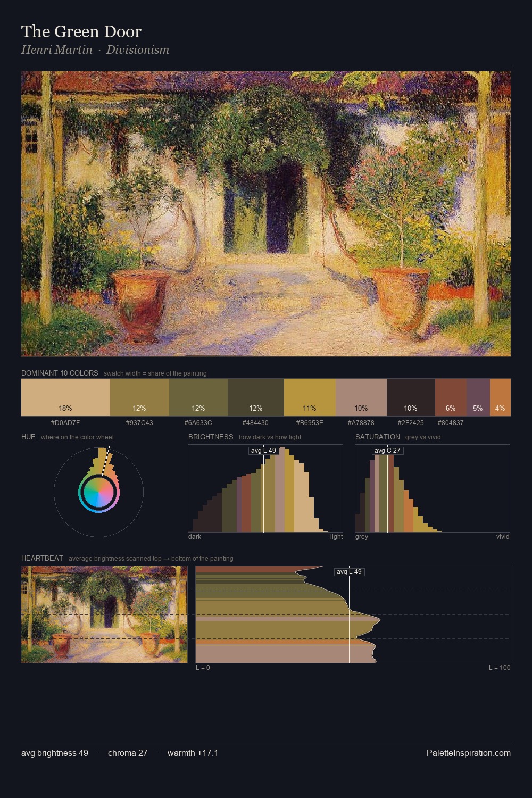The width and height of the screenshot is (532, 798).
Task: Click the hue color wheel center
Action: point(99,493)
